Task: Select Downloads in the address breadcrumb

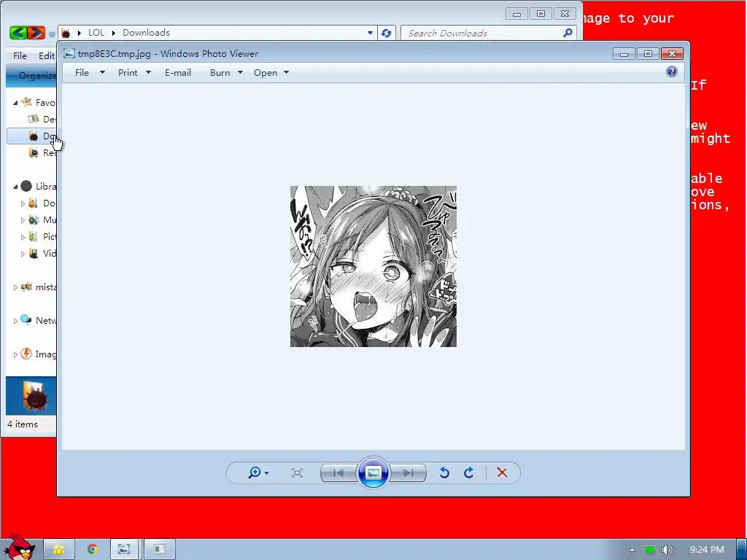Action: point(146,33)
